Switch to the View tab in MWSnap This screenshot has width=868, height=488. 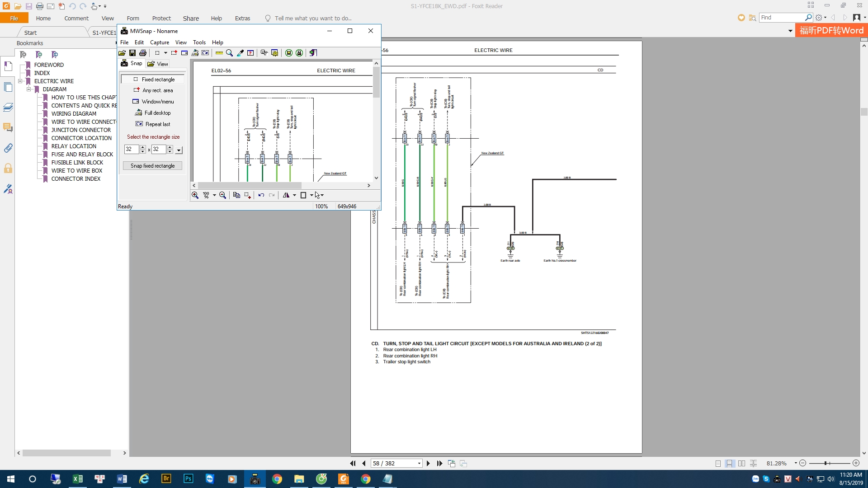tap(158, 64)
